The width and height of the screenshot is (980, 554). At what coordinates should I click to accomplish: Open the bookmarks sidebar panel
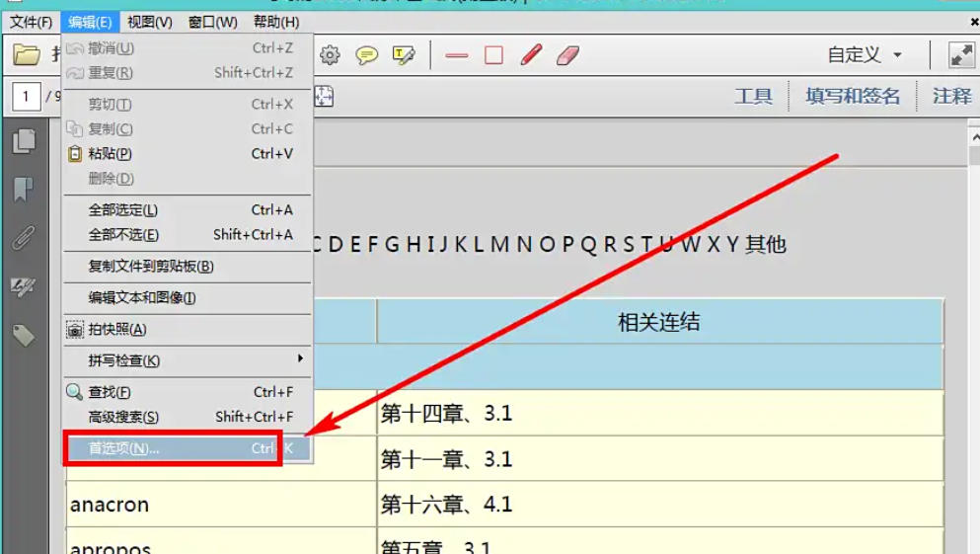pos(24,190)
